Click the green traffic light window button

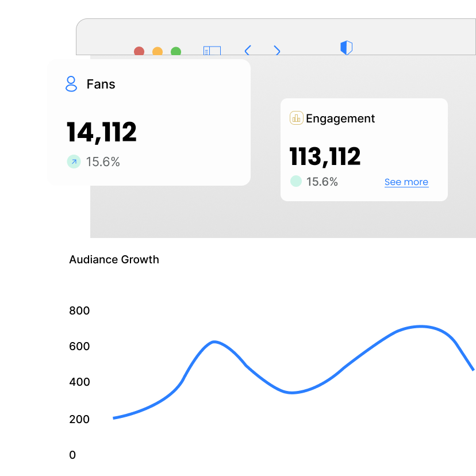click(x=176, y=51)
